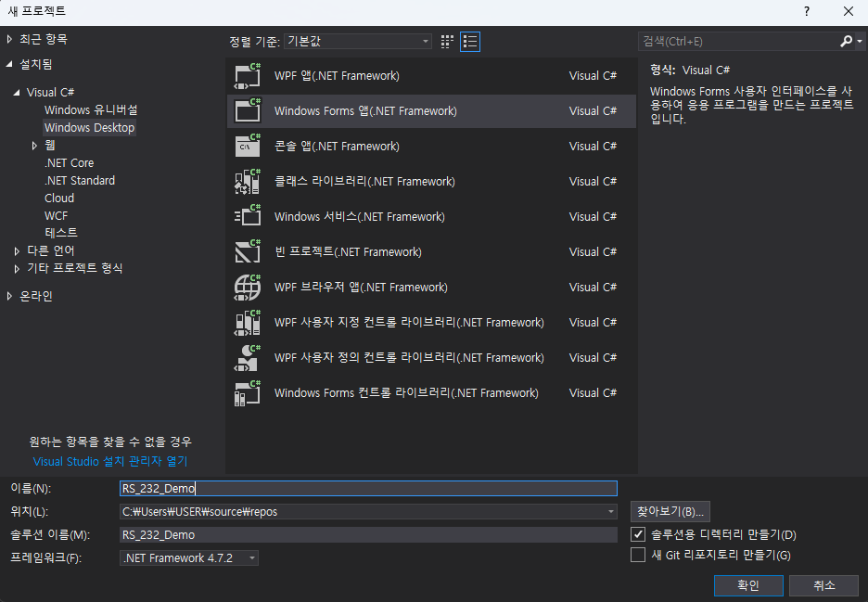Select 'Windows 서비스(.NET Framework)' template text
This screenshot has width=868, height=602.
tap(359, 216)
